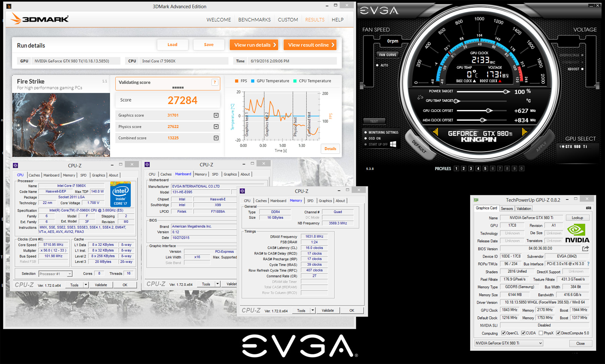
Task: Click the 3DMark title bar app icon
Action: click(x=9, y=6)
